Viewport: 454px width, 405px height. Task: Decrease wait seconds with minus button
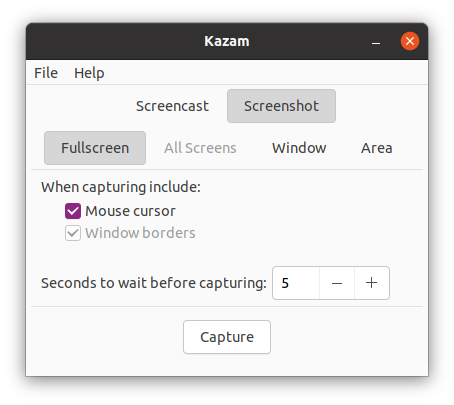point(337,283)
